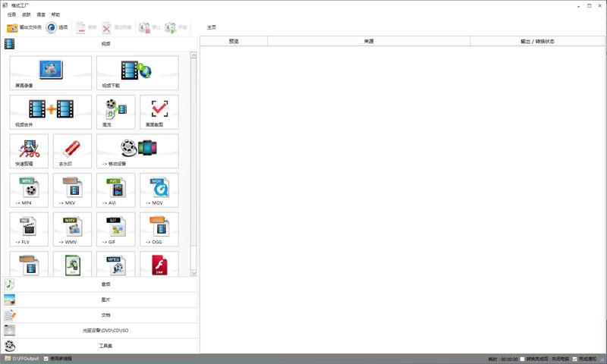Screen dimensions: 607x364
Task: Select the -> MOV conversion
Action: pos(159,190)
